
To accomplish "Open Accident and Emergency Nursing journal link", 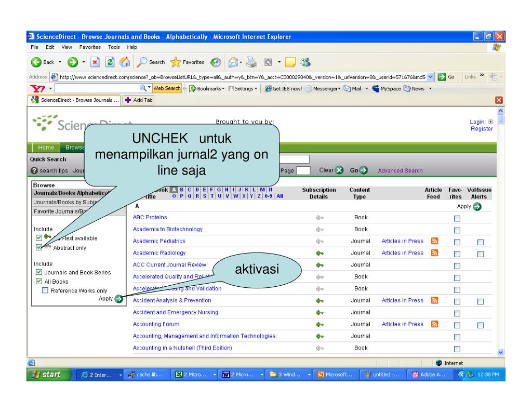I will coord(176,312).
